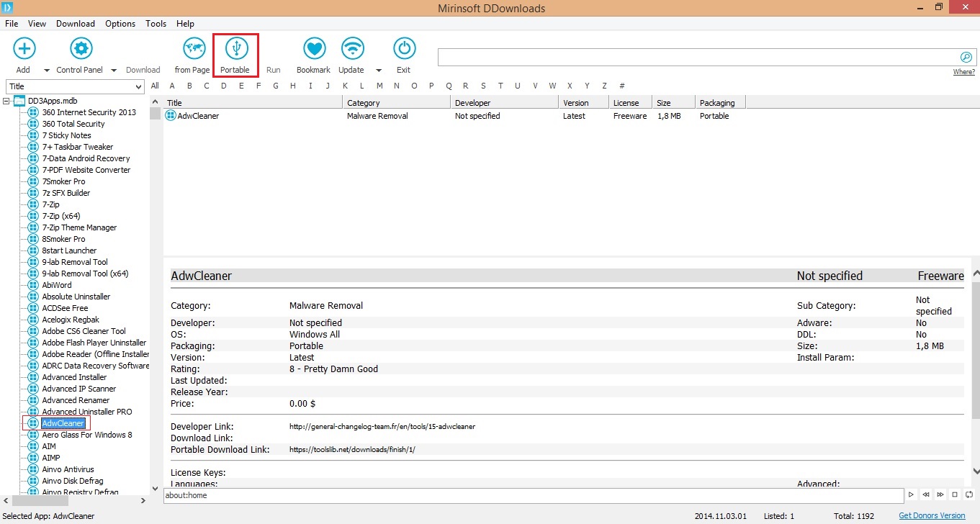Click the search magnifier icon
This screenshot has height=524, width=980.
click(966, 58)
